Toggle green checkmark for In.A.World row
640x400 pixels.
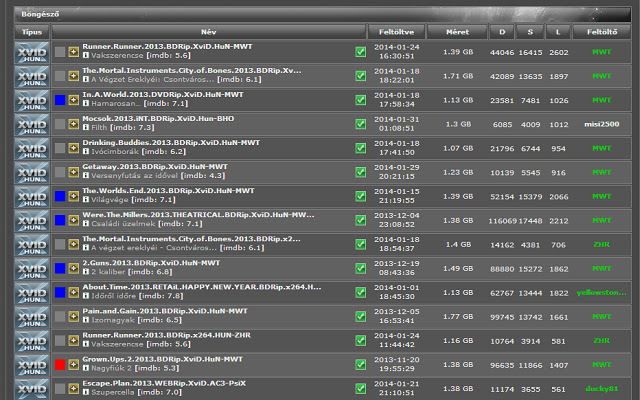pos(360,99)
